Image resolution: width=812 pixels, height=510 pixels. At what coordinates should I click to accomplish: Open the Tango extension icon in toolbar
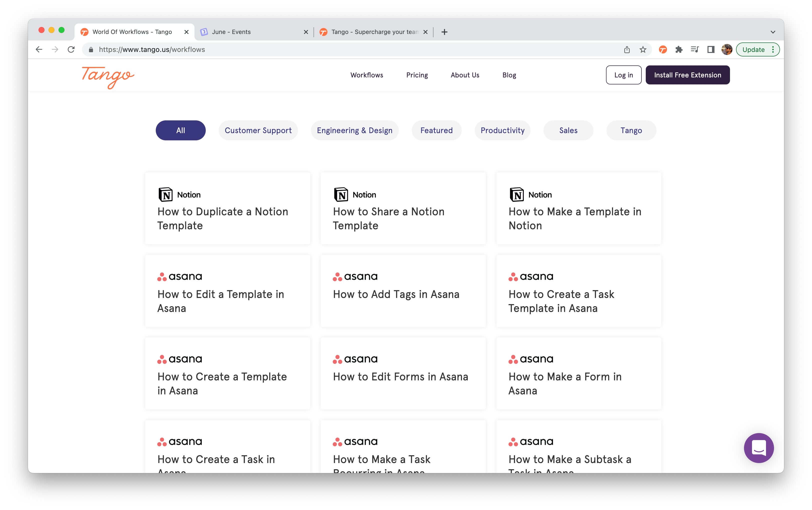coord(662,49)
